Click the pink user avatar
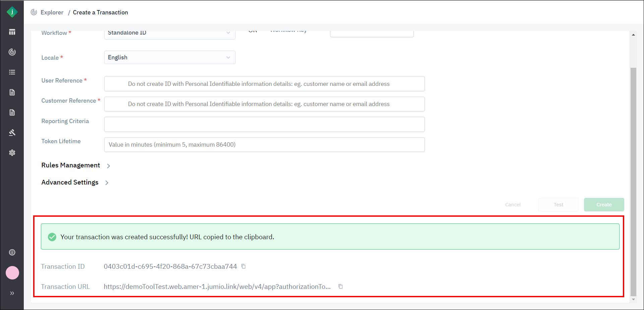Image resolution: width=644 pixels, height=310 pixels. click(12, 273)
